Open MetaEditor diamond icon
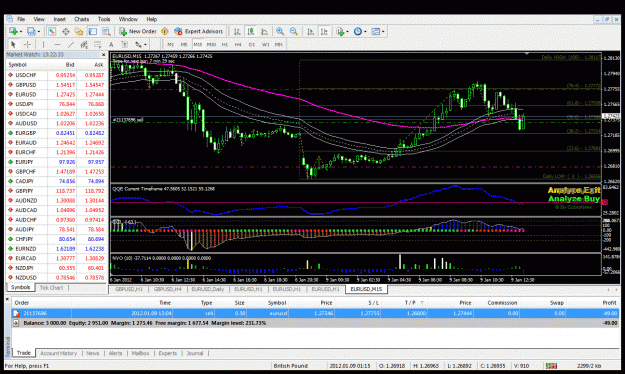Viewport: 625px width, 374px height. (165, 31)
